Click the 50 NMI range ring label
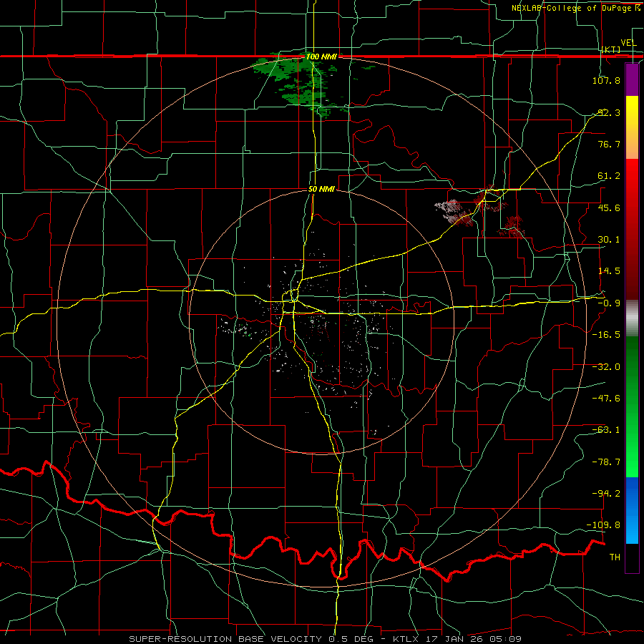 pyautogui.click(x=321, y=190)
